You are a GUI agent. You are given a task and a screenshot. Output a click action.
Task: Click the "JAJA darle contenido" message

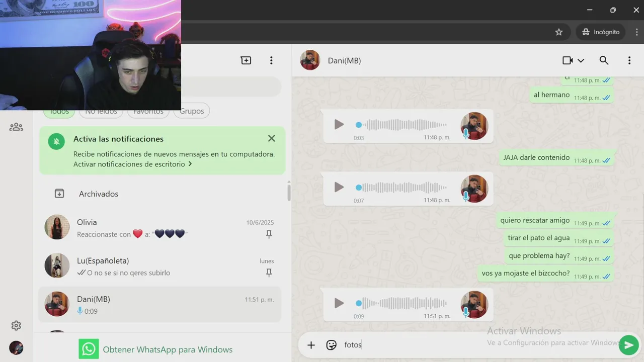click(556, 158)
